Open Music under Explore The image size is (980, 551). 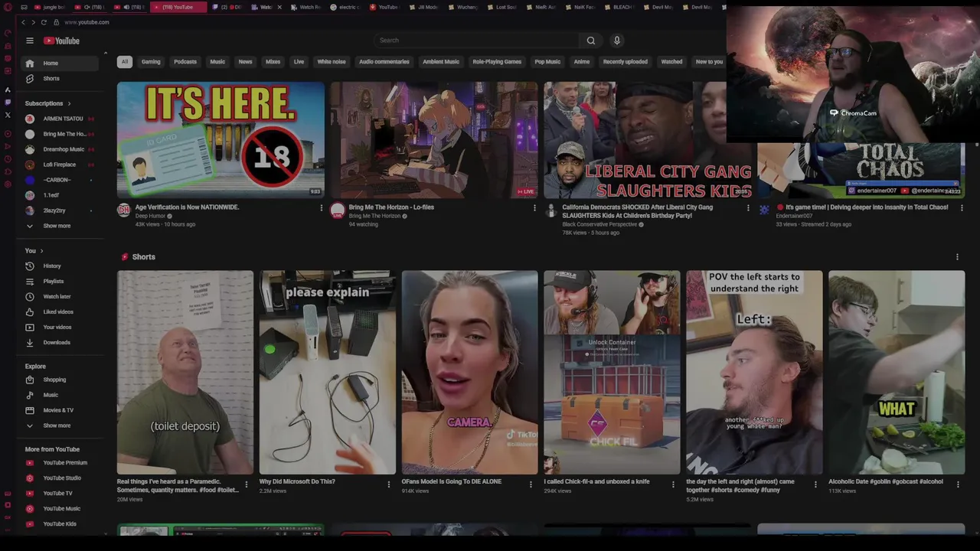(59, 395)
